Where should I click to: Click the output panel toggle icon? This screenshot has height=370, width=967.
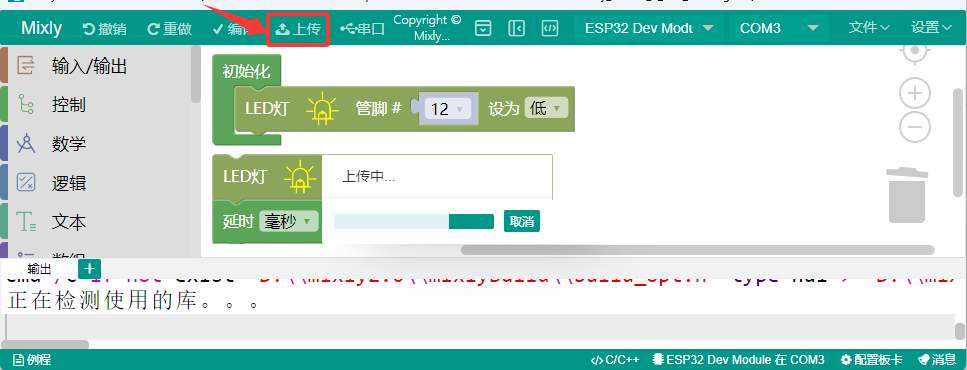click(483, 28)
